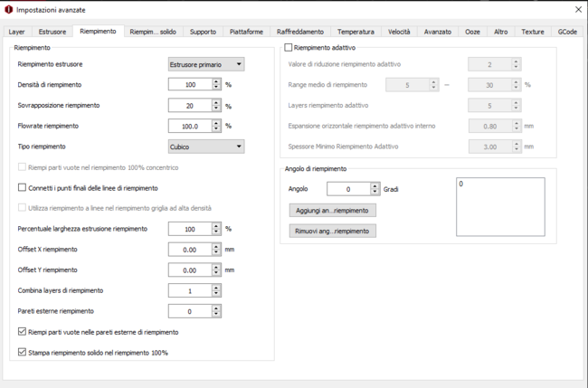Select the GCode tab
Screen dimensions: 588x388
pos(567,32)
